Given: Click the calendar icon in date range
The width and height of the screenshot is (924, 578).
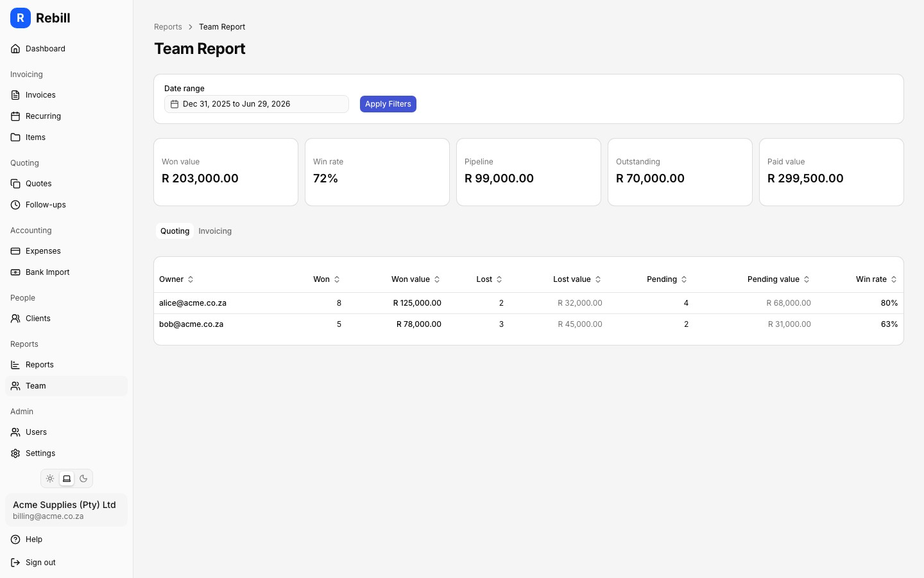Looking at the screenshot, I should pyautogui.click(x=175, y=104).
